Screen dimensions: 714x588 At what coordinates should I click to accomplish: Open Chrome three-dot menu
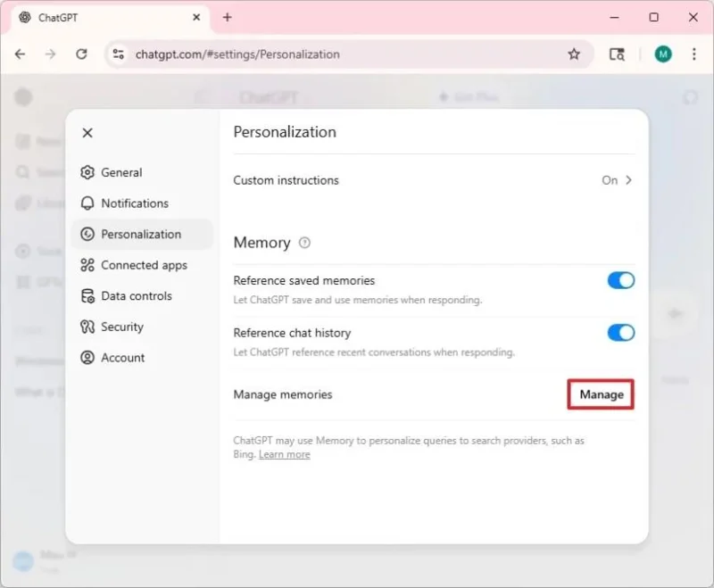click(694, 54)
